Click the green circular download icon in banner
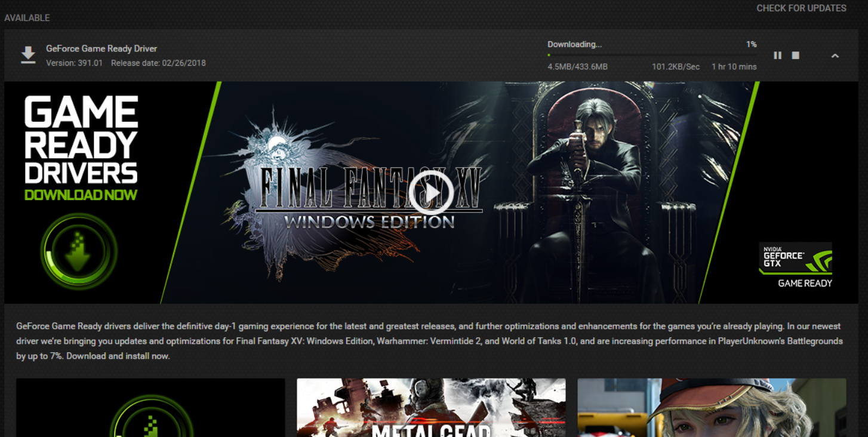This screenshot has width=868, height=437. pyautogui.click(x=79, y=251)
